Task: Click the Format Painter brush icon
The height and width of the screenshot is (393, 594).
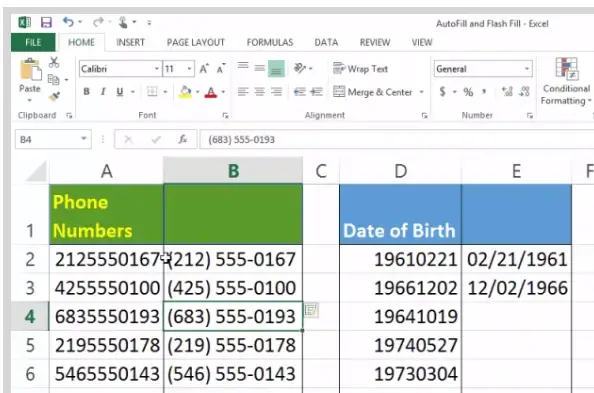Action: (54, 97)
